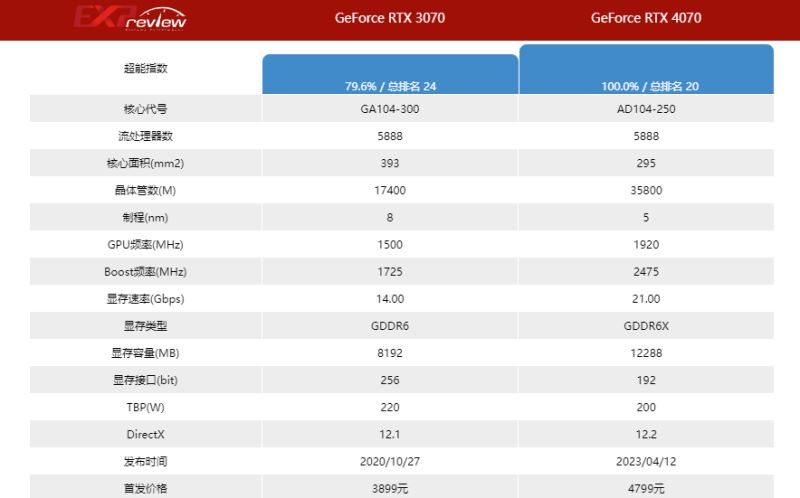Viewport: 800px width, 498px height.
Task: Click the RTX 3070 79.6% score bar
Action: (390, 75)
